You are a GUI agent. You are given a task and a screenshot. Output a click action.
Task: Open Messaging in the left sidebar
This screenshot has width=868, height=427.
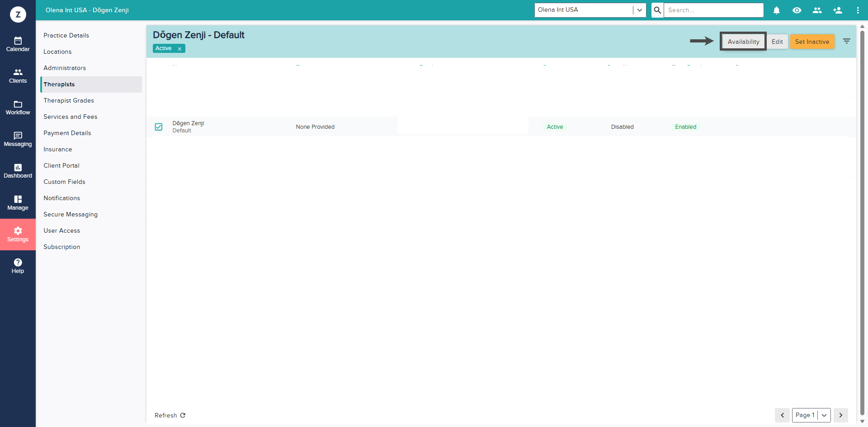coord(18,139)
